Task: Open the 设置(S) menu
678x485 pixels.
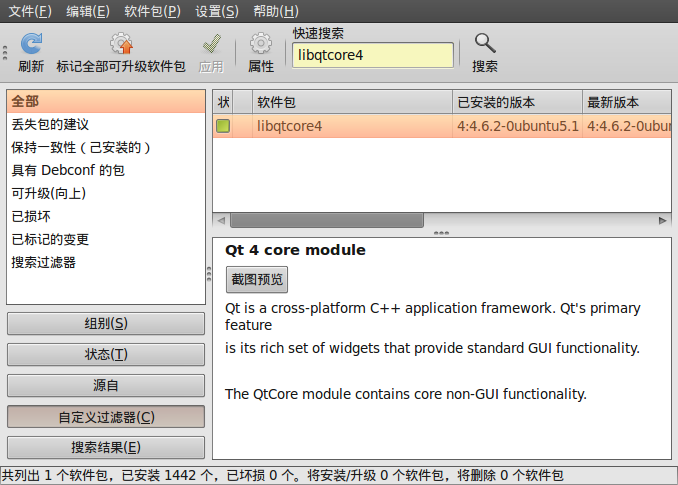Action: click(x=217, y=11)
